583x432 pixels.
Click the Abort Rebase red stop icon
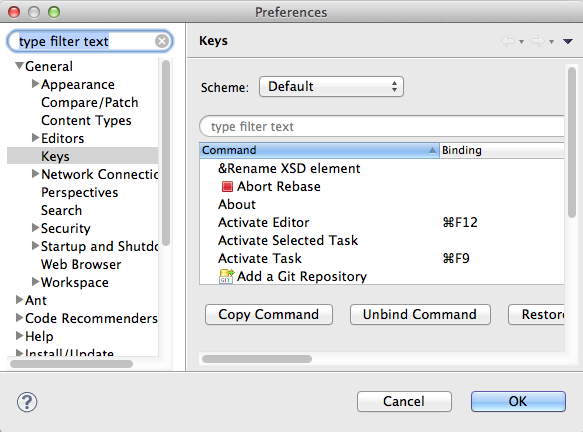(227, 186)
